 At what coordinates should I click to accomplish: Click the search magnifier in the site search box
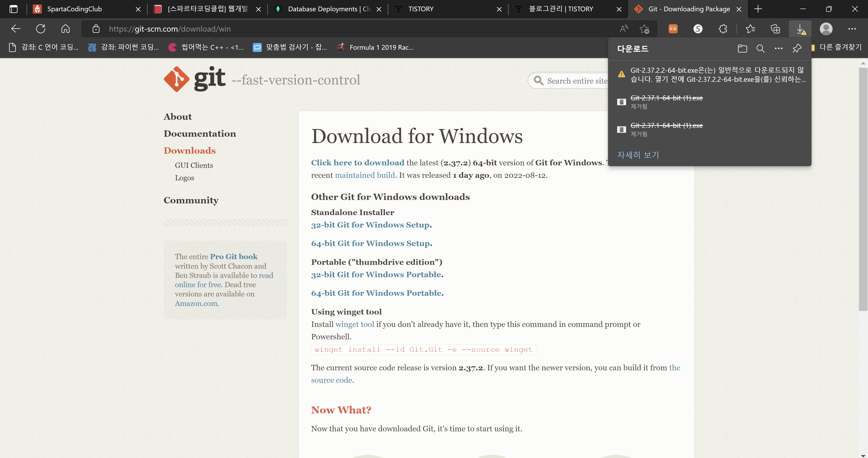[x=538, y=81]
